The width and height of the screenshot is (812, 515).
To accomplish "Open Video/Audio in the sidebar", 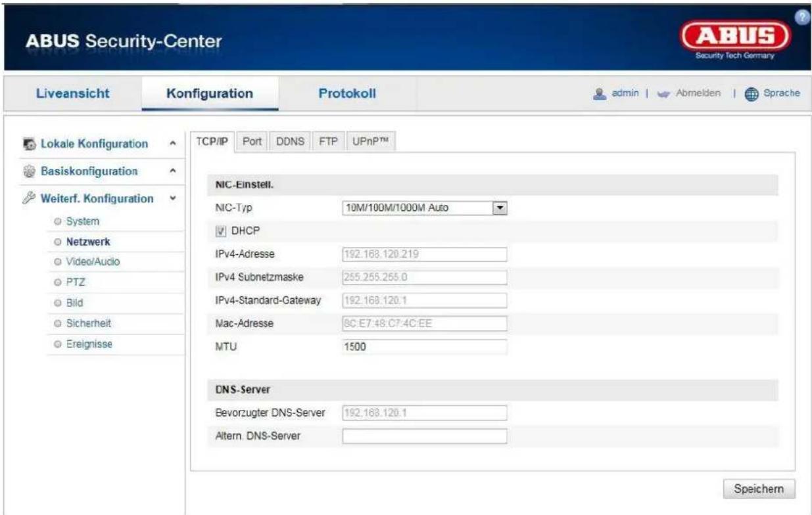I will 92,261.
